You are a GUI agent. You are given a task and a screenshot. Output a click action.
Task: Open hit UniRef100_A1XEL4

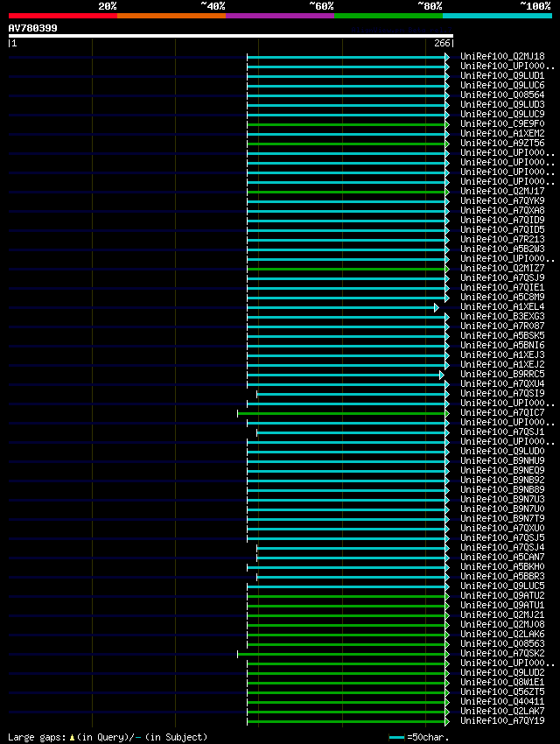(x=502, y=307)
